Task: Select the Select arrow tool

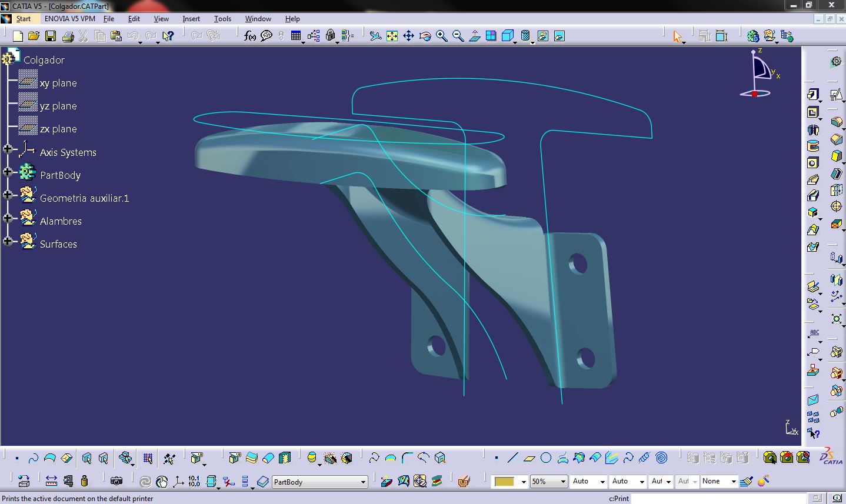Action: tap(677, 36)
